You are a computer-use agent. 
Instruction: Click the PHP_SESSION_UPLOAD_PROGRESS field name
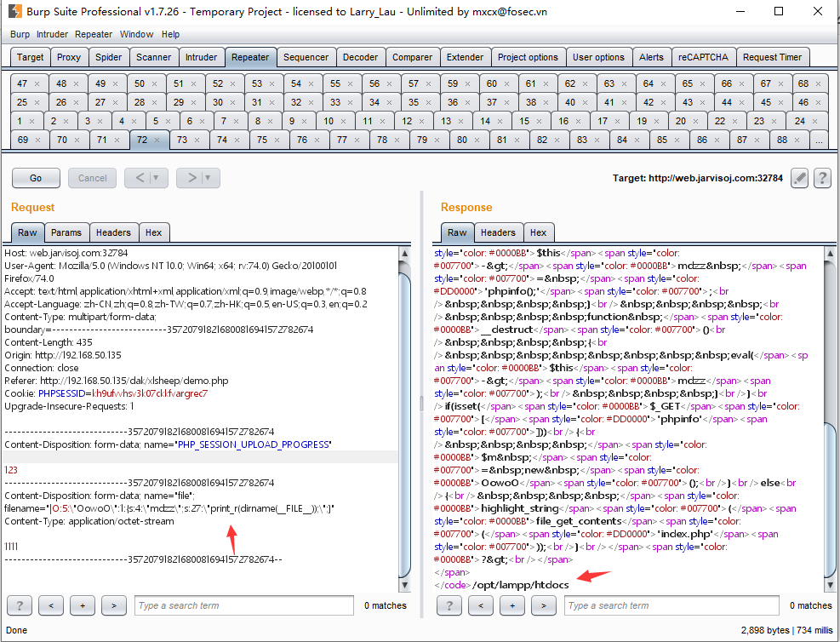[x=254, y=444]
